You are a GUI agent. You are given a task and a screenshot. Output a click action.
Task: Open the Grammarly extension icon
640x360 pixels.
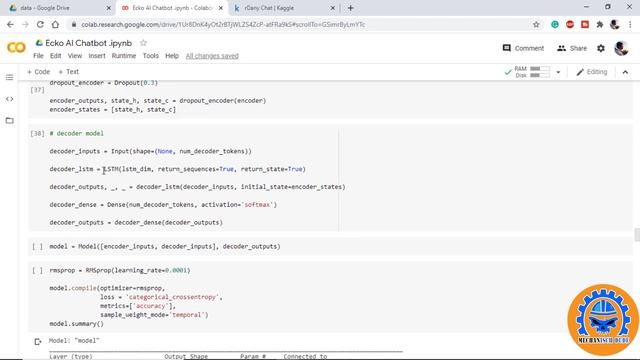(555, 24)
